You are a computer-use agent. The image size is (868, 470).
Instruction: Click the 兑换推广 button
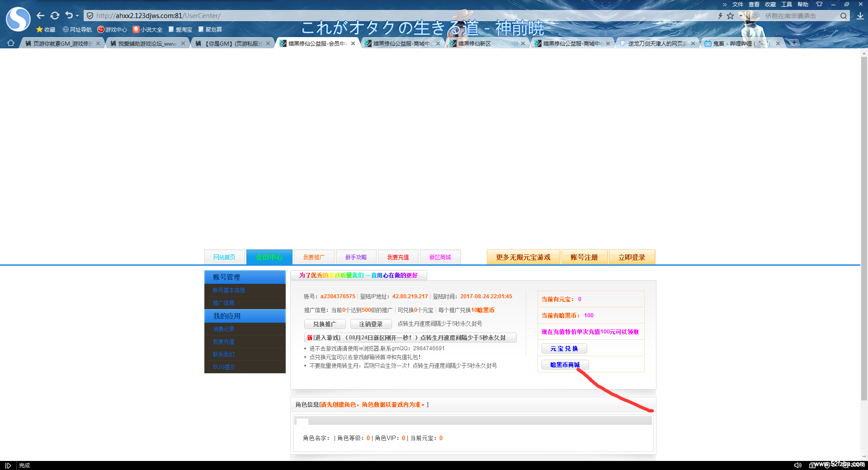click(325, 324)
